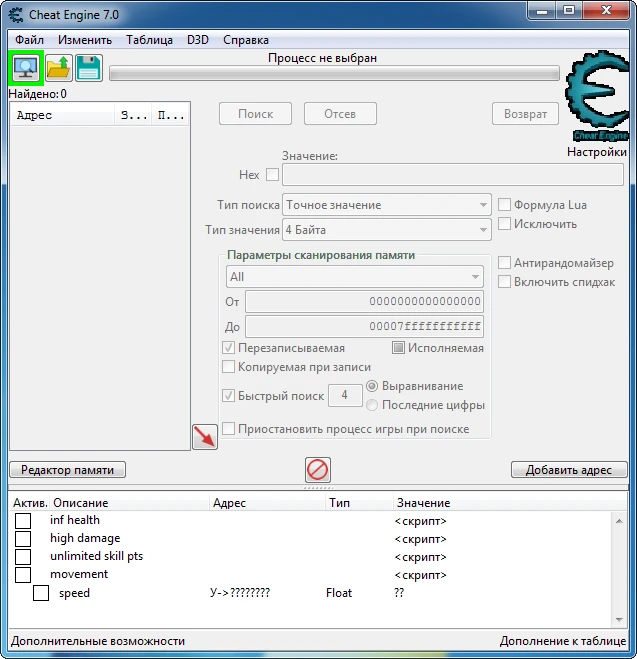
Task: Toggle the Перезаписываемая checkbox
Action: (228, 348)
